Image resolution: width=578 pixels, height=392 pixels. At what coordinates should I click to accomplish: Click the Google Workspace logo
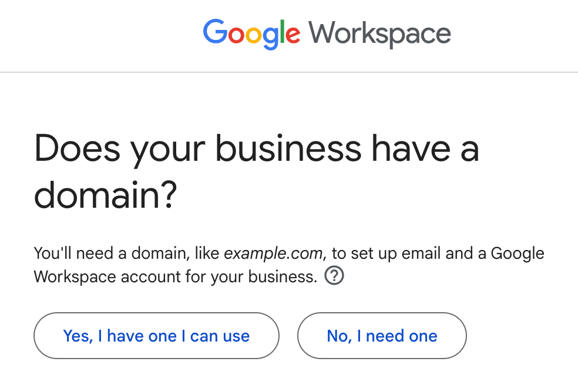pyautogui.click(x=327, y=33)
